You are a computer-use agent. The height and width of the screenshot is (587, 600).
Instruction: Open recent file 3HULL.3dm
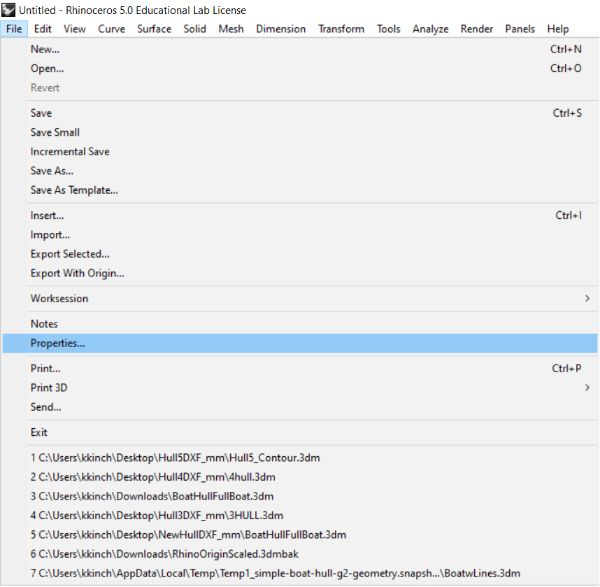(300, 515)
